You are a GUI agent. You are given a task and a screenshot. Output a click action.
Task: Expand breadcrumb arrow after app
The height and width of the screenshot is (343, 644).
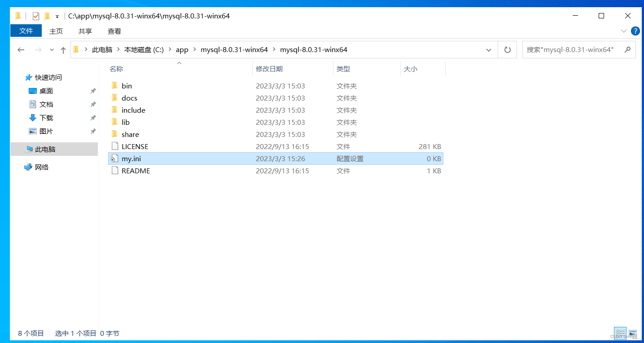(195, 50)
